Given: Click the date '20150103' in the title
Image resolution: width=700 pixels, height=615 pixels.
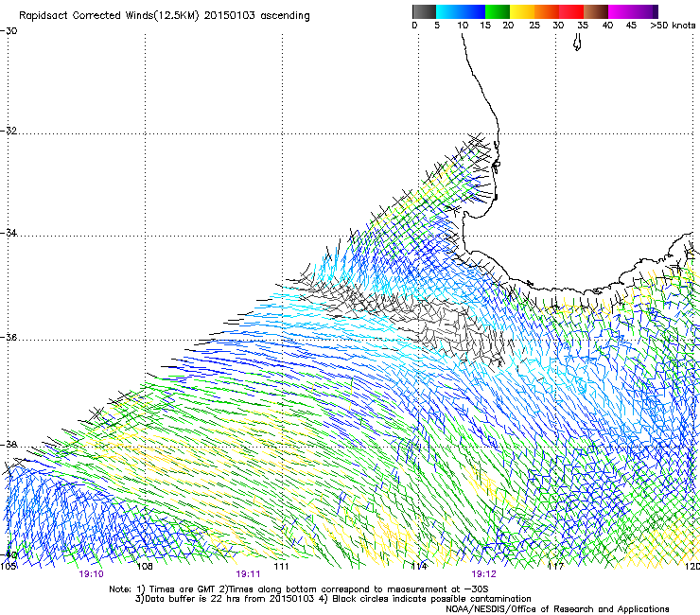Looking at the screenshot, I should click(x=229, y=16).
